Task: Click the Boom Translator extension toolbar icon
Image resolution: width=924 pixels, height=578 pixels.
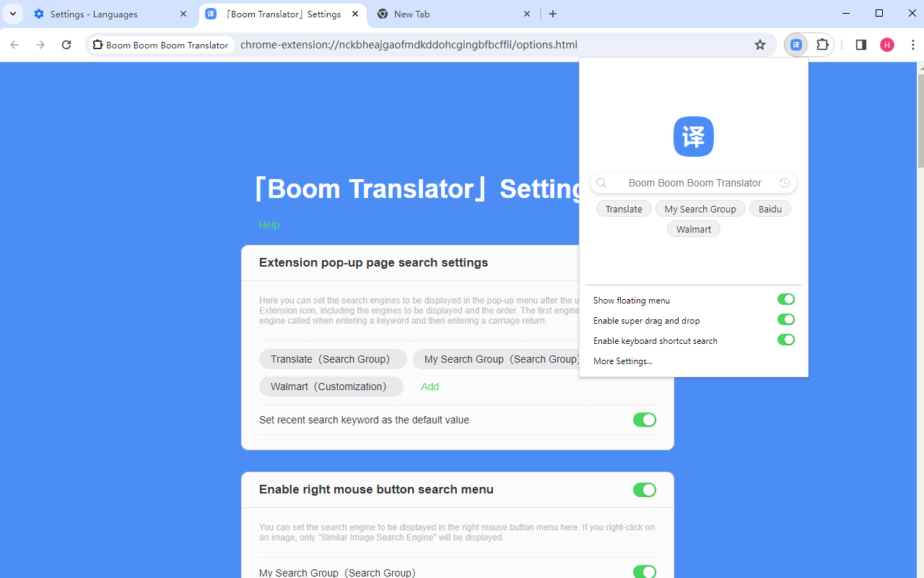Action: (796, 45)
